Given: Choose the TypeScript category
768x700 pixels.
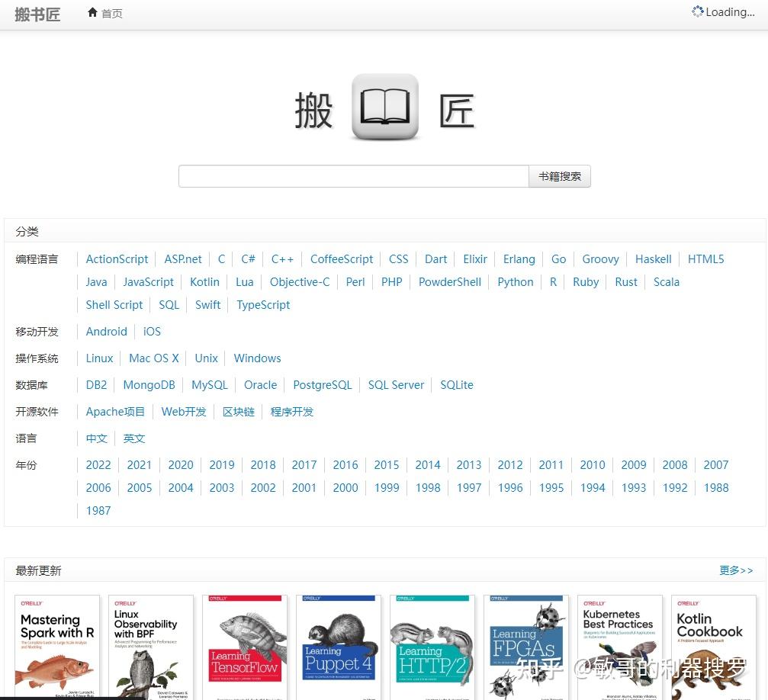Looking at the screenshot, I should coord(263,305).
